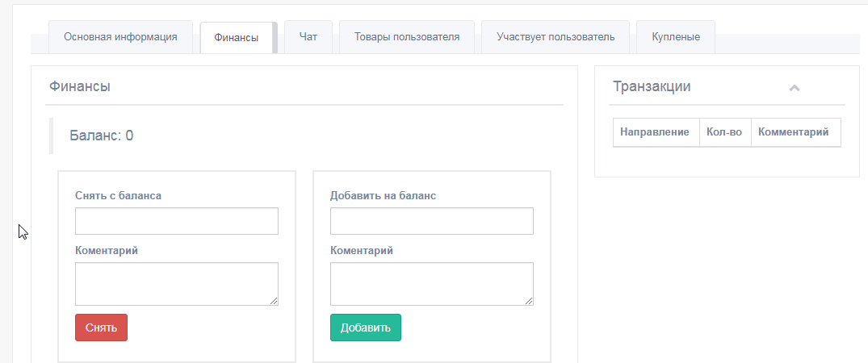
Task: Click the Баланс: 0 text
Action: (102, 136)
